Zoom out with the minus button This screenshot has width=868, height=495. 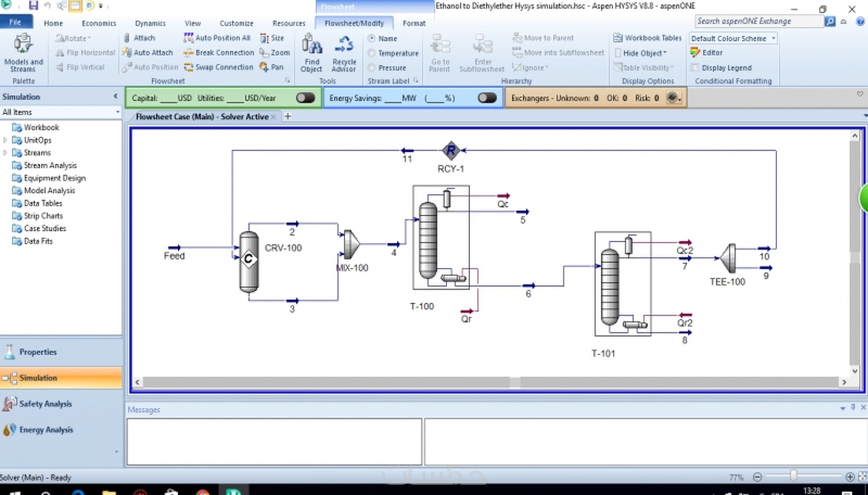click(x=757, y=477)
